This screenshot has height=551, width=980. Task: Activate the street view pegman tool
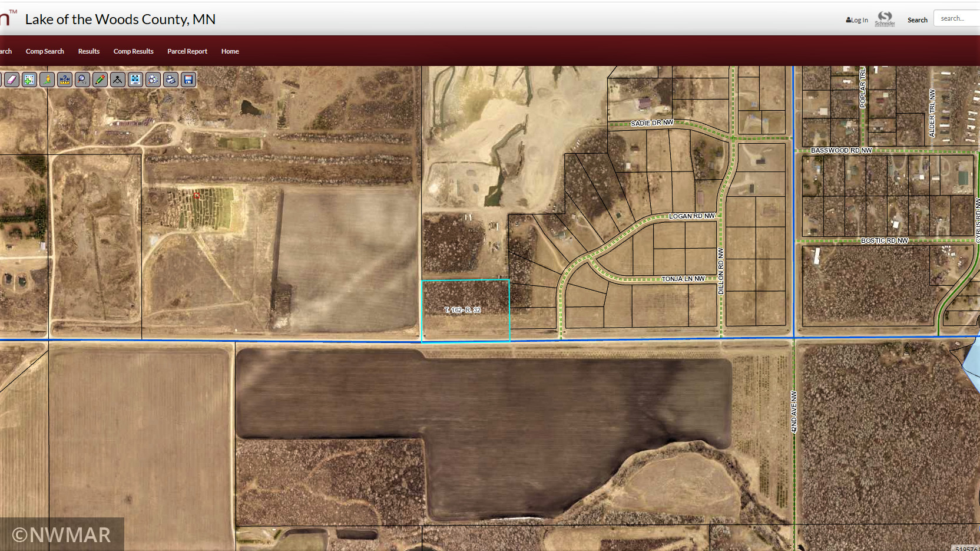coord(47,80)
